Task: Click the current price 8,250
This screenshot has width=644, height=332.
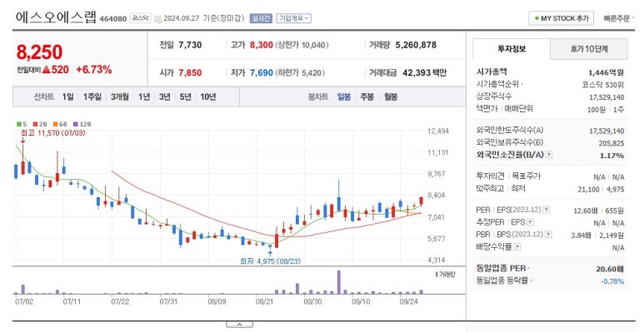Action: tap(39, 52)
